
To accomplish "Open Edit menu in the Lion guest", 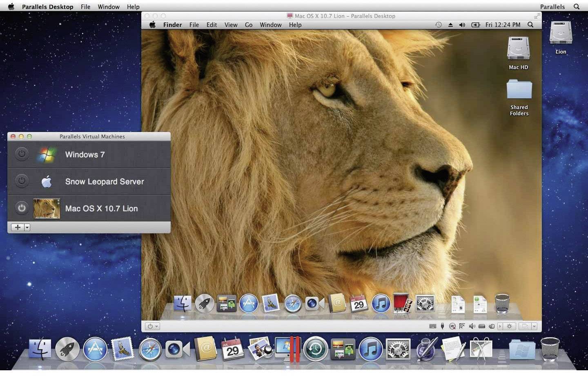I will click(212, 25).
